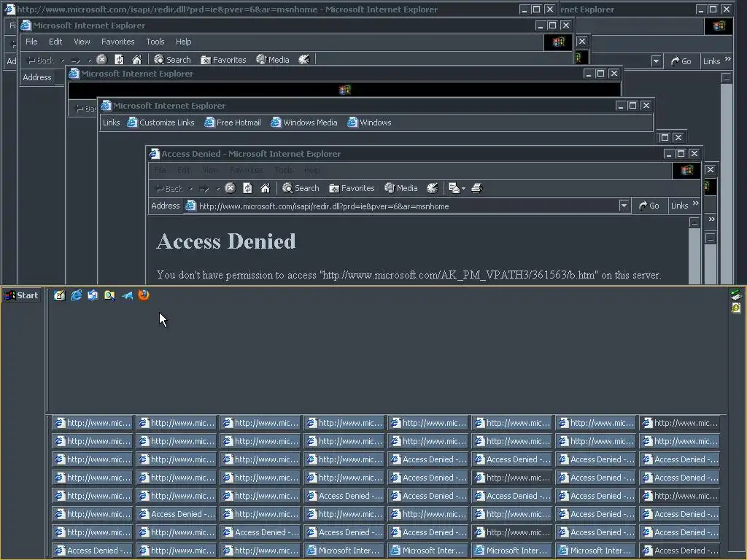Expand Links chevron in rearmost browser window
Screen dimensions: 747x560
[728, 59]
